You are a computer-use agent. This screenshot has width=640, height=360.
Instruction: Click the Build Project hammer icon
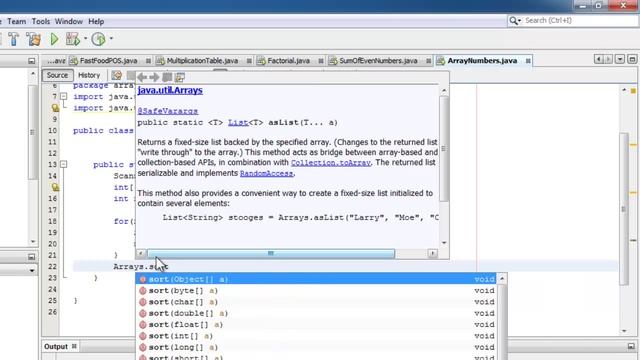[x=13, y=39]
